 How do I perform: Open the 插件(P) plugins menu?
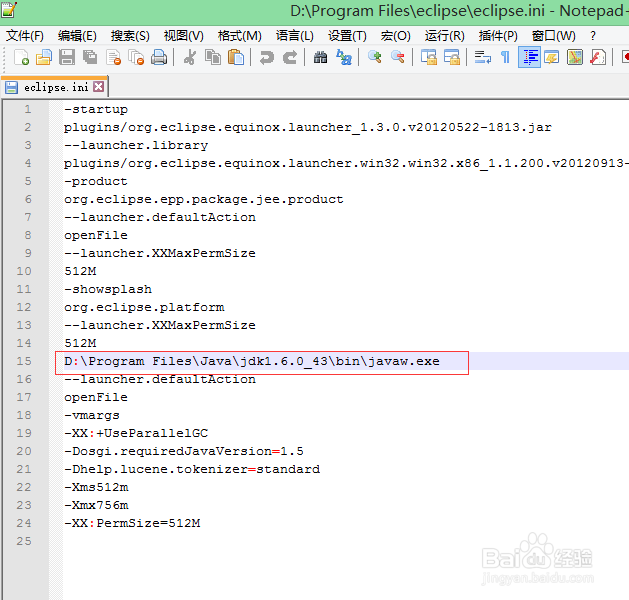tap(498, 36)
